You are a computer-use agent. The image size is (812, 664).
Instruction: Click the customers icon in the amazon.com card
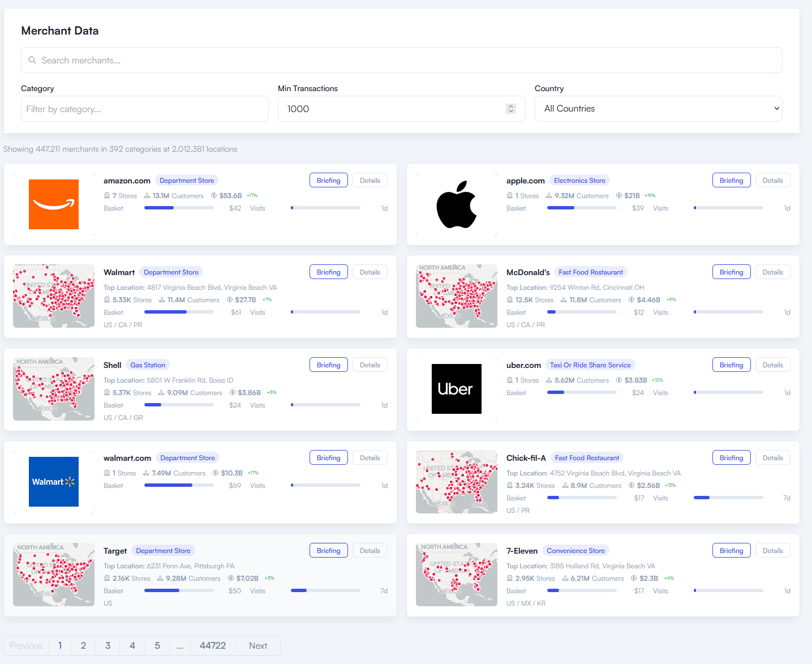pos(147,195)
